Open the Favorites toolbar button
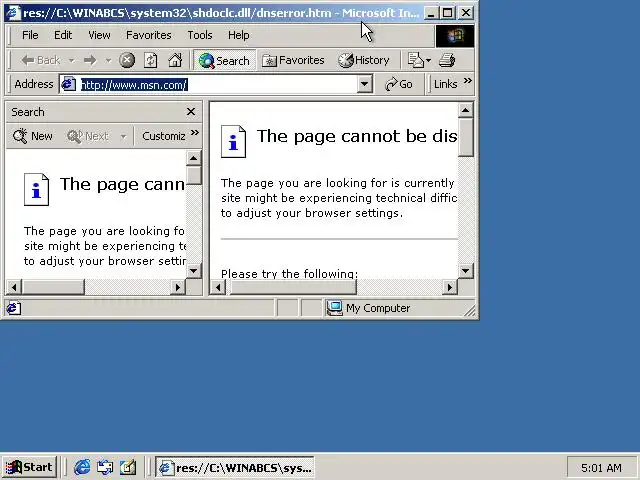This screenshot has width=640, height=480. tap(293, 60)
